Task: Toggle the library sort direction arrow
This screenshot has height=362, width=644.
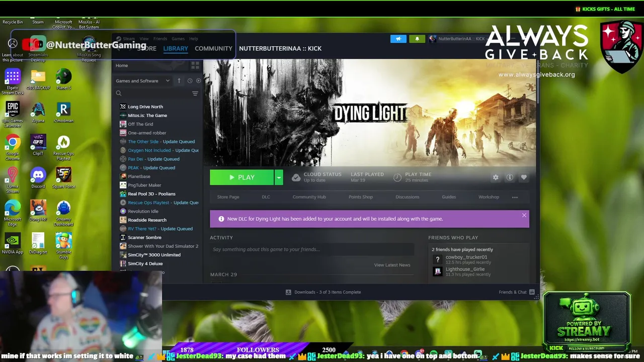Action: [179, 80]
